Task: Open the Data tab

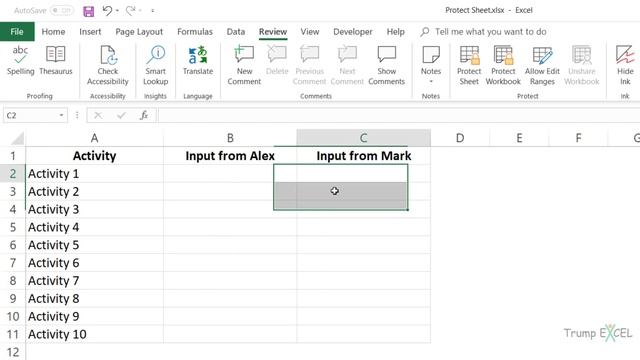Action: (x=236, y=31)
